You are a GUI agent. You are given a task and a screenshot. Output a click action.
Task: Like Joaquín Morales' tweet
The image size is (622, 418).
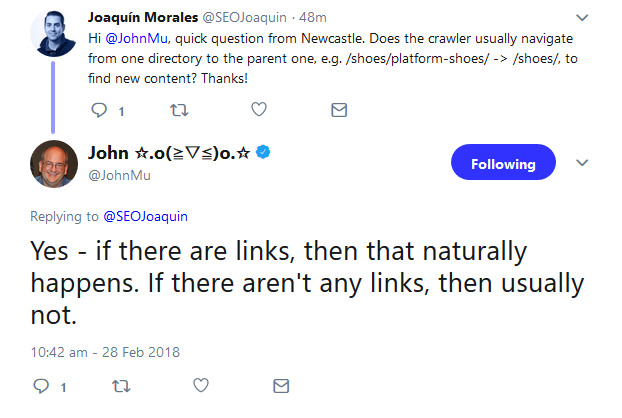point(258,110)
